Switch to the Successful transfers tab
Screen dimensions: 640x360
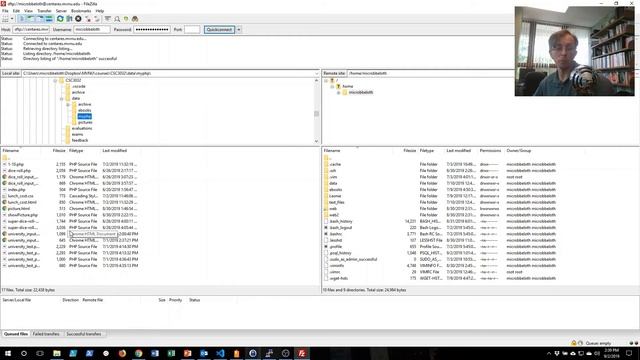point(84,334)
